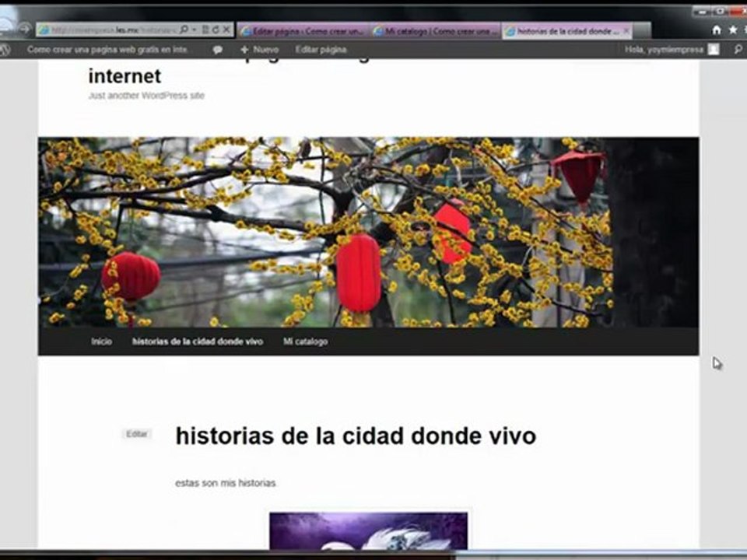
Task: Open the address bar dropdown arrow
Action: click(x=195, y=30)
